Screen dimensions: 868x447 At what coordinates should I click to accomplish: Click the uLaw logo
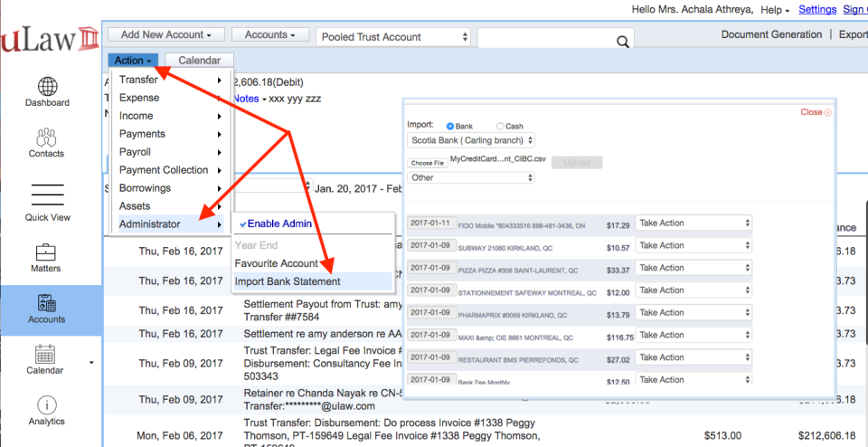click(50, 41)
